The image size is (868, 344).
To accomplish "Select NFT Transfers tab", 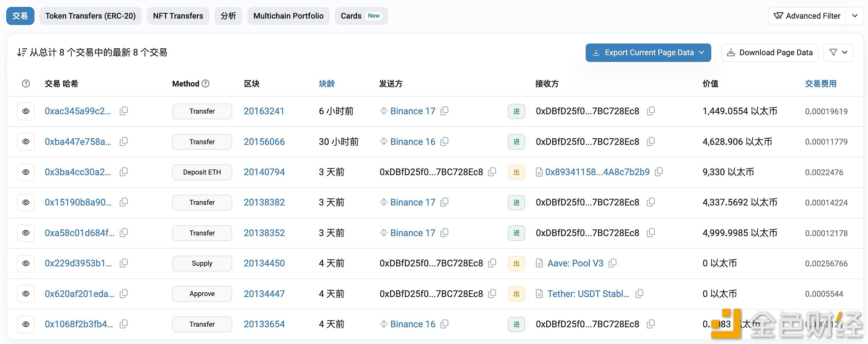I will pyautogui.click(x=178, y=16).
